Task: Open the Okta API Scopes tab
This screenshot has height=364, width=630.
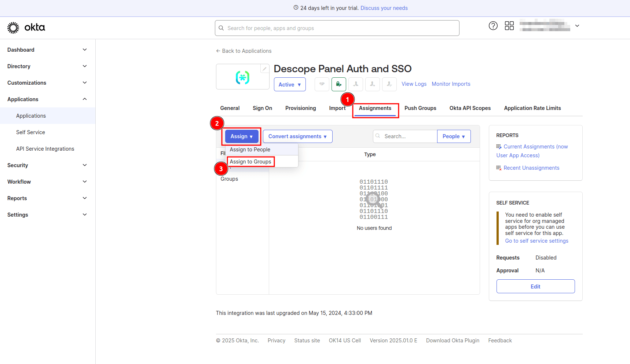Action: click(470, 108)
